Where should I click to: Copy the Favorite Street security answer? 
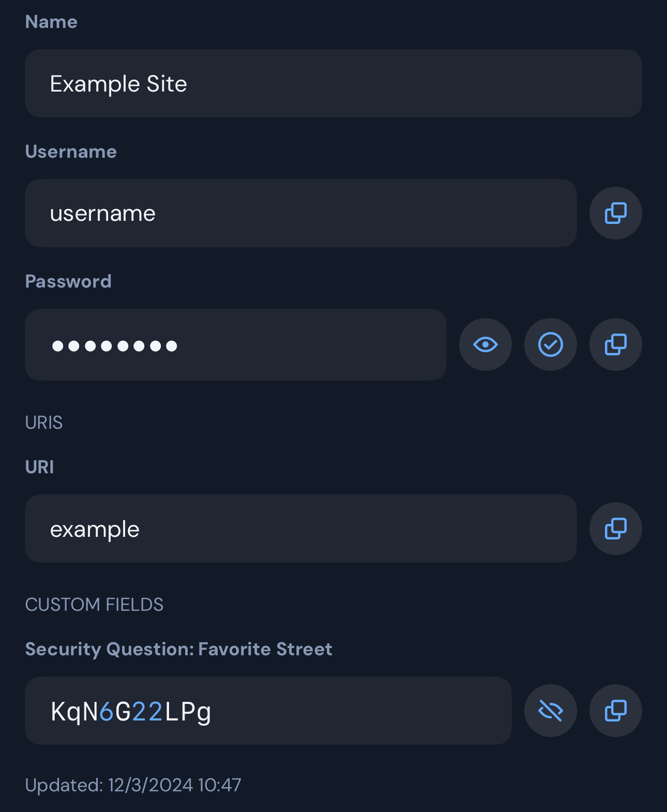point(615,711)
